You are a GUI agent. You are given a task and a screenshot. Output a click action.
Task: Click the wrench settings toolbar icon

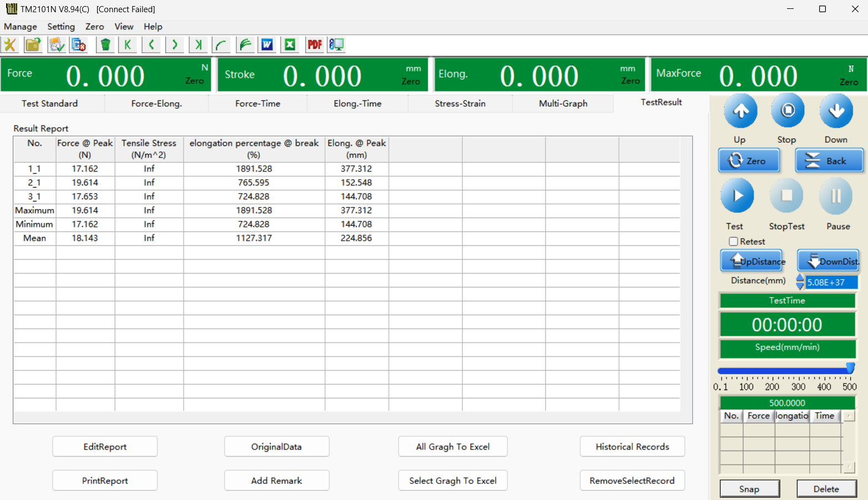(x=10, y=45)
